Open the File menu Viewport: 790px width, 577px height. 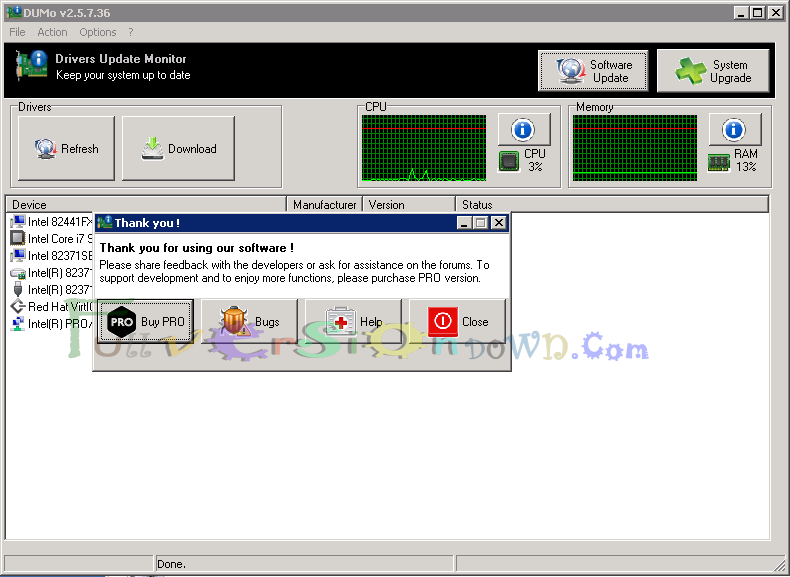17,32
